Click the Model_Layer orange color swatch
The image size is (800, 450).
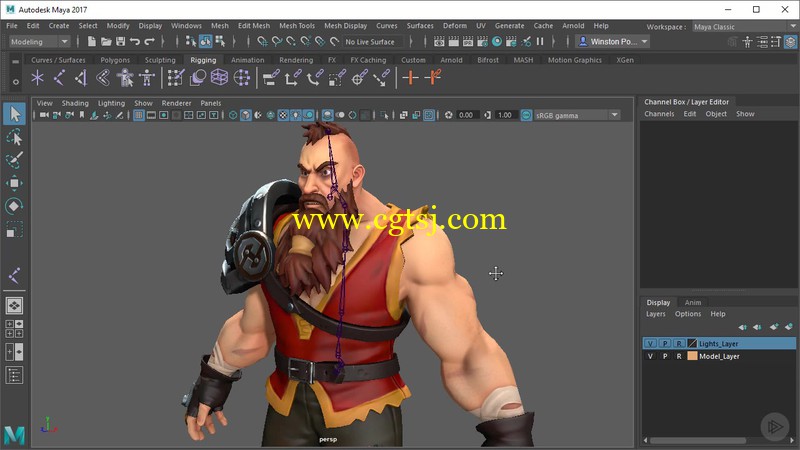pyautogui.click(x=692, y=356)
